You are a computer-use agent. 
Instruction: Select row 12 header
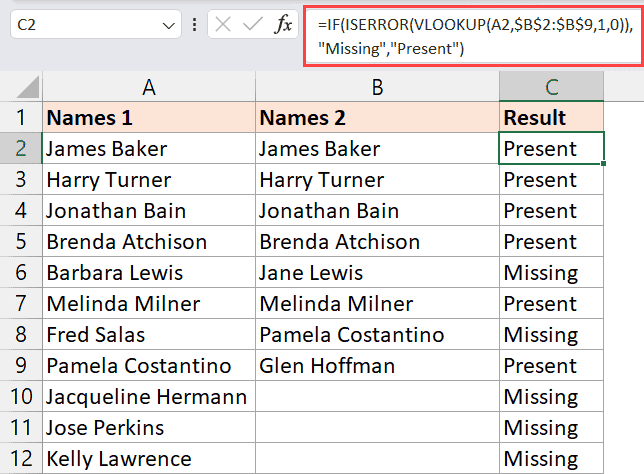20,459
